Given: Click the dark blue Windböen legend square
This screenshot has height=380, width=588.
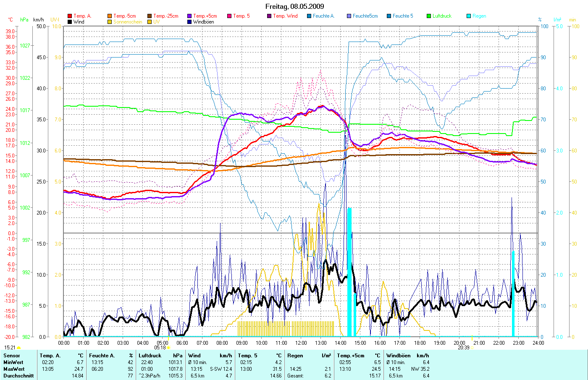Looking at the screenshot, I should coord(189,22).
